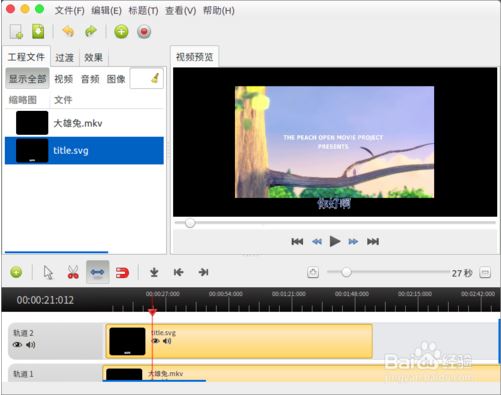Fast forward the preview playback
The image size is (501, 395).
(353, 241)
